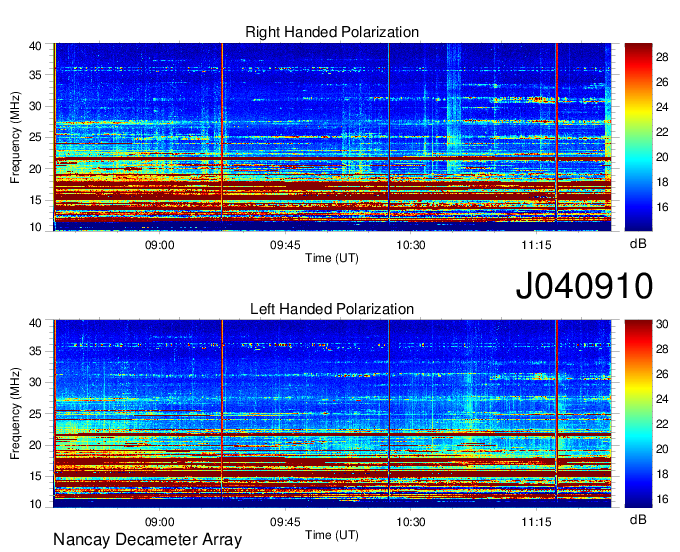The width and height of the screenshot is (680, 552).
Task: Click the 16 dB value on Right Handed colorbar
Action: coord(662,207)
